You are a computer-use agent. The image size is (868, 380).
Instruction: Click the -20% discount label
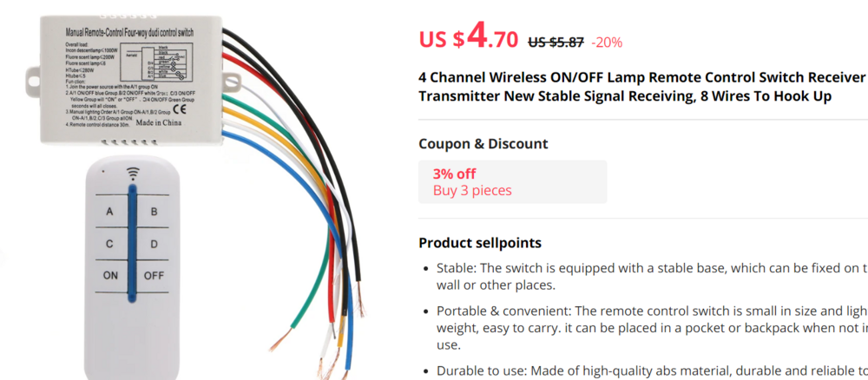click(x=607, y=42)
